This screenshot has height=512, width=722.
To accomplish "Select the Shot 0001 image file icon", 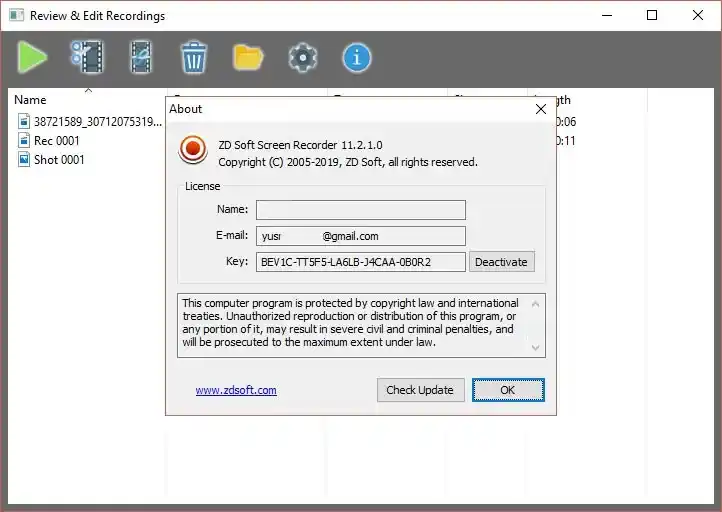I will pyautogui.click(x=24, y=159).
